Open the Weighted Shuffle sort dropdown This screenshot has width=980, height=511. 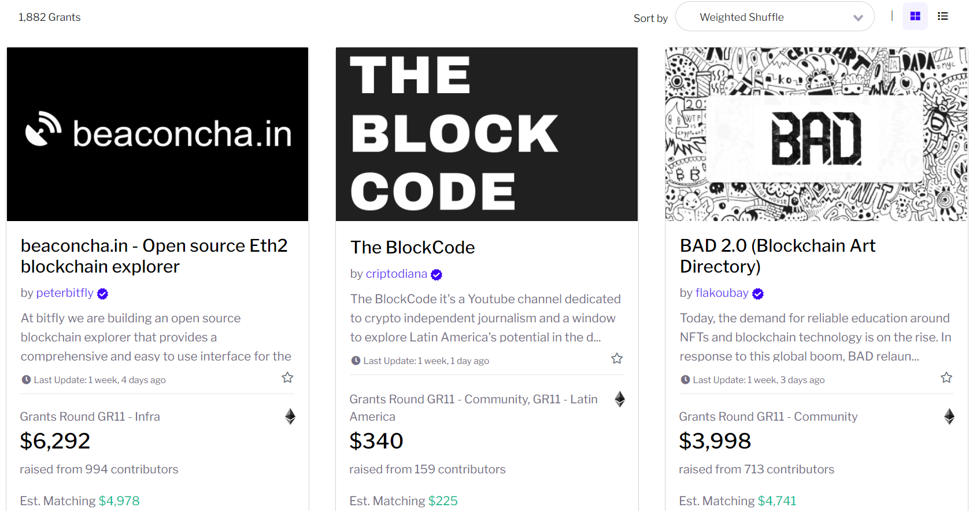click(774, 17)
